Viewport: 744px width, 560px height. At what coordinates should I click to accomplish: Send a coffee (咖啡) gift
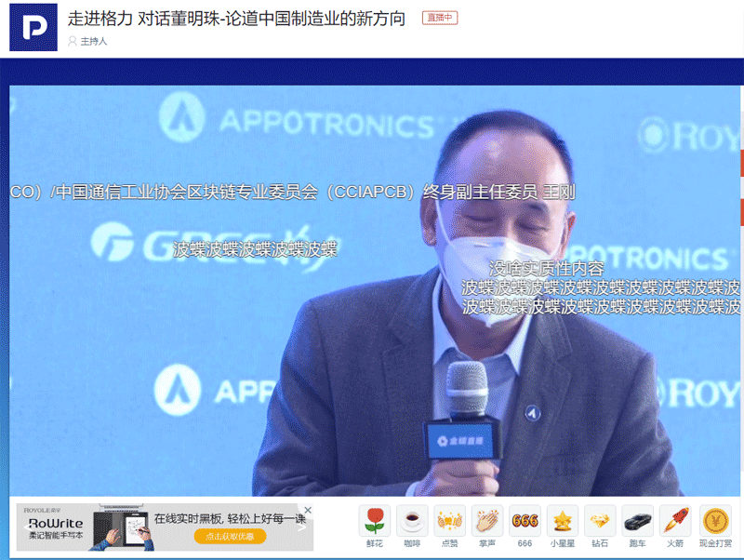tap(412, 521)
